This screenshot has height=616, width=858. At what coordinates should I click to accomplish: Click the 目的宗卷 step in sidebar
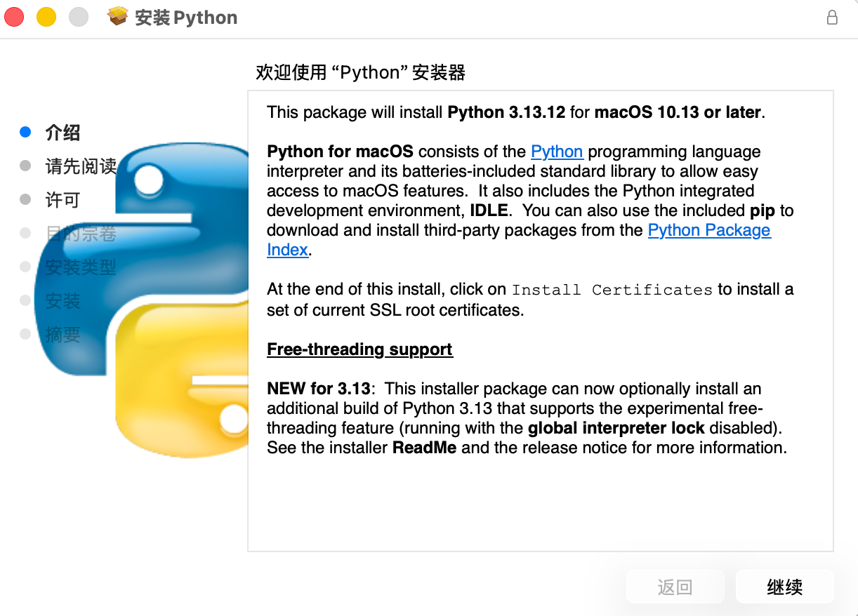pyautogui.click(x=80, y=234)
